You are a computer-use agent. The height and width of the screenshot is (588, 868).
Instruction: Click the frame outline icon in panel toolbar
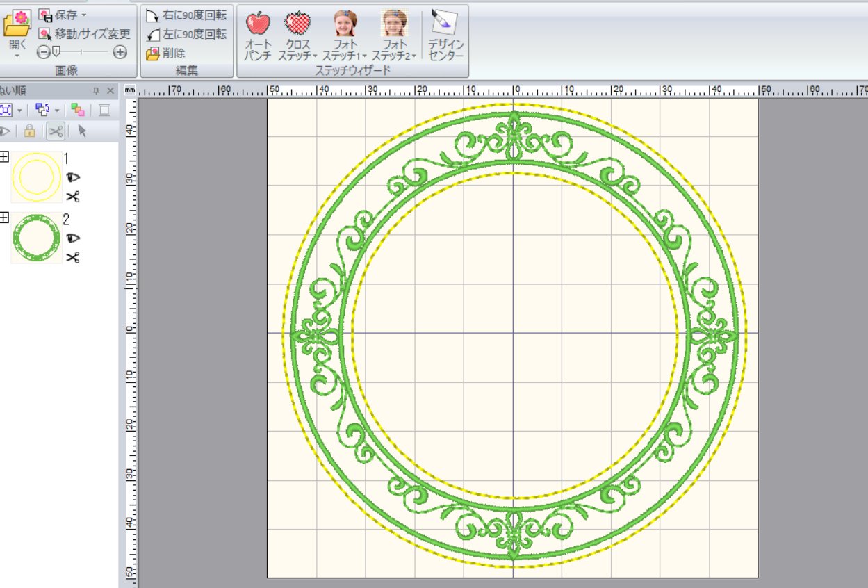tap(104, 110)
